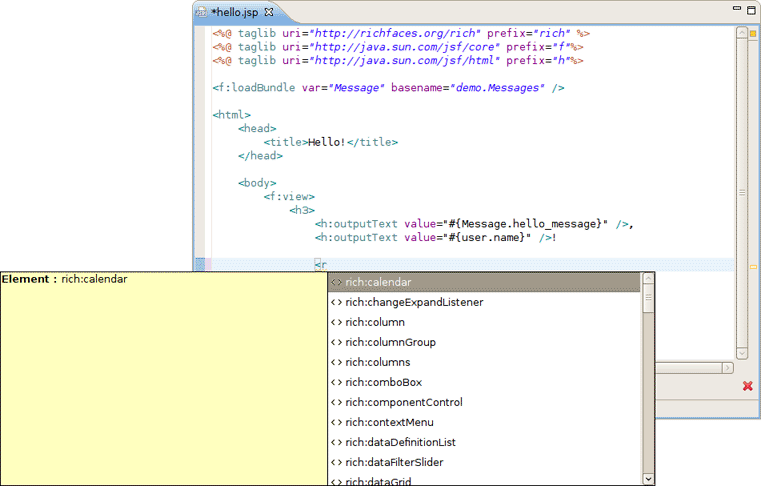761x486 pixels.
Task: Click the tag icon next to rich:calendar
Action: point(336,283)
